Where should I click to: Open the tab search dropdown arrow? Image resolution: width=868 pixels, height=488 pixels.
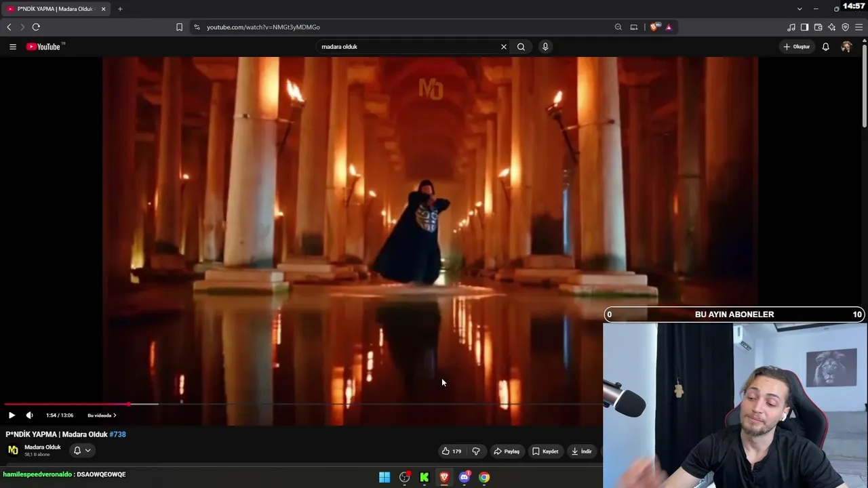point(800,9)
